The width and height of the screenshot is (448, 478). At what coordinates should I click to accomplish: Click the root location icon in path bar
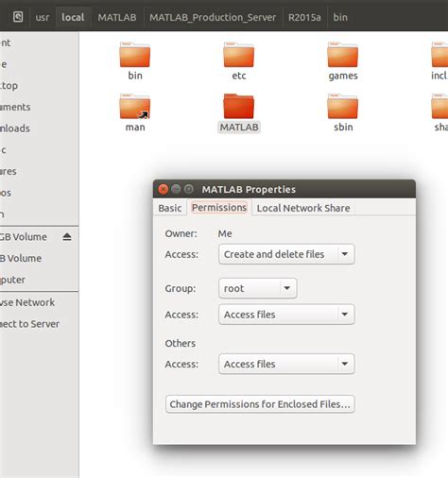(x=18, y=17)
